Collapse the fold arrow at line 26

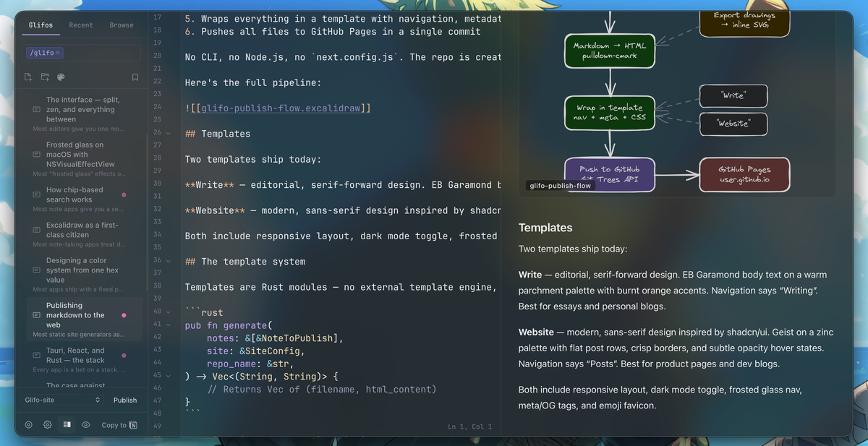169,133
